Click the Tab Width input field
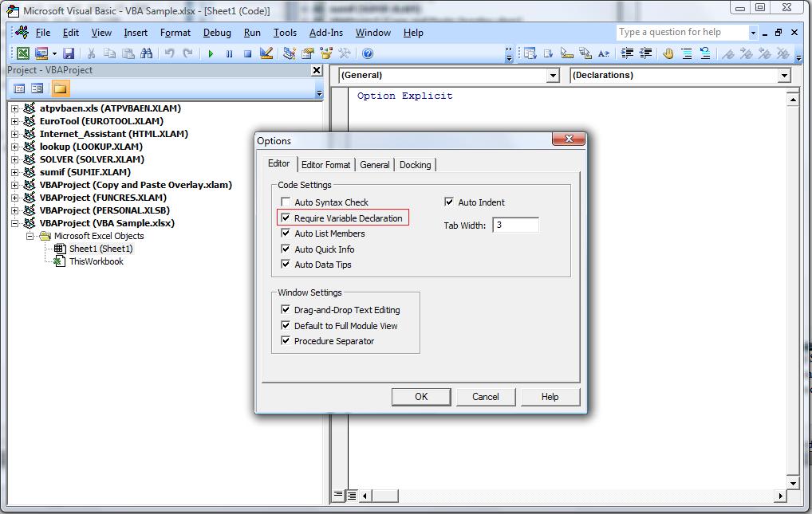The width and height of the screenshot is (812, 514). click(515, 225)
